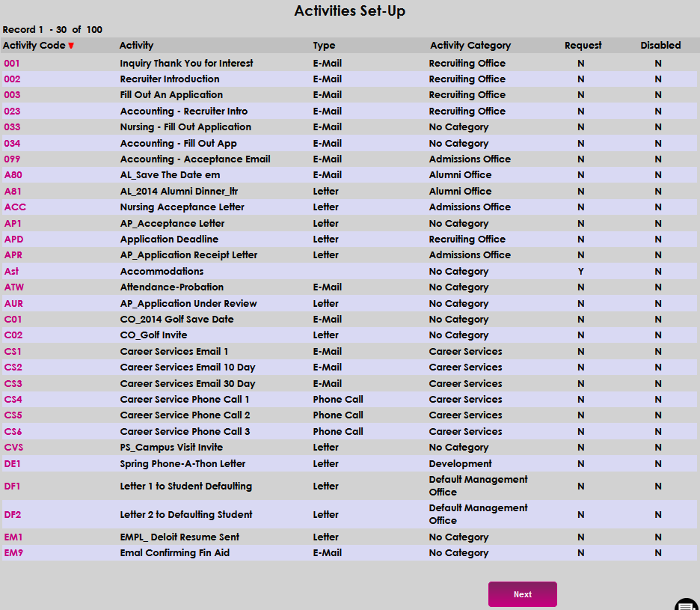Open activity code 001
Image resolution: width=700 pixels, height=610 pixels.
tap(10, 64)
